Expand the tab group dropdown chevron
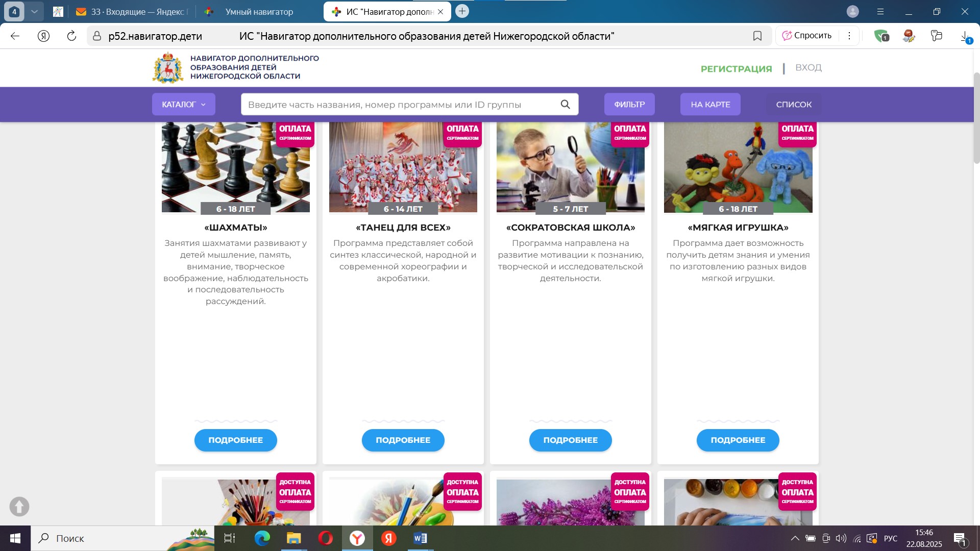 coord(34,11)
